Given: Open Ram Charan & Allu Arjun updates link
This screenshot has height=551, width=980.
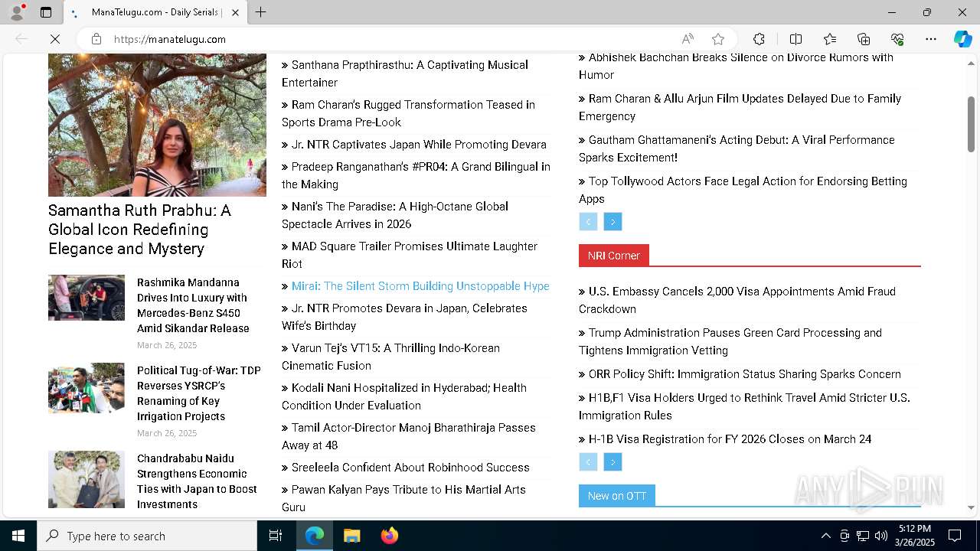Looking at the screenshot, I should pos(740,107).
